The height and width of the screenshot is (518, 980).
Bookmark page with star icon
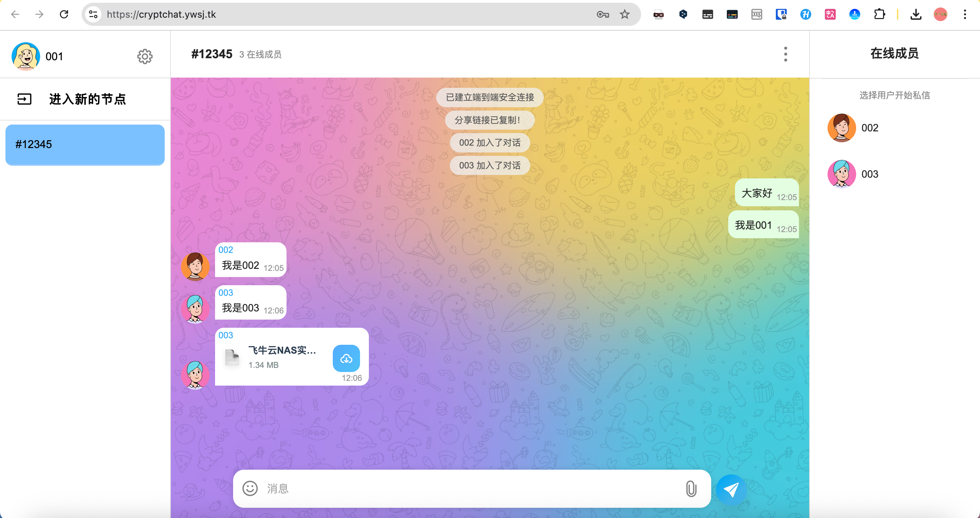tap(625, 14)
